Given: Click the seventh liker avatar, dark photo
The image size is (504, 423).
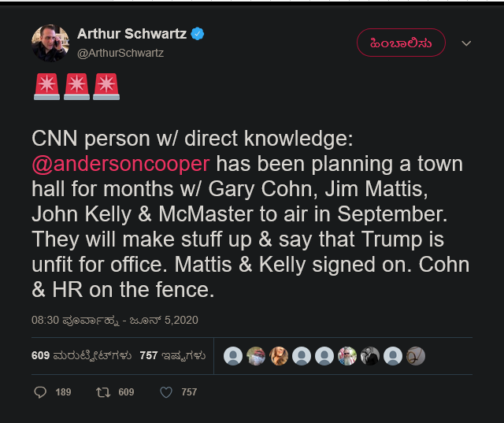Looking at the screenshot, I should 370,356.
